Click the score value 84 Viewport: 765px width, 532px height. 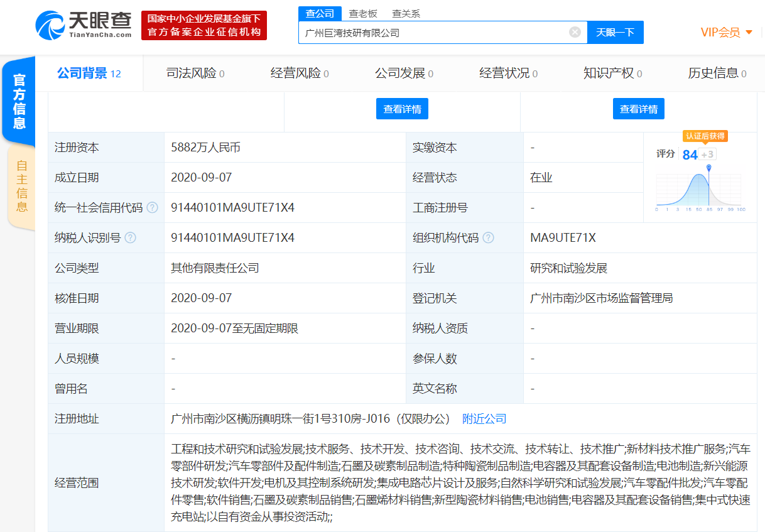[690, 155]
